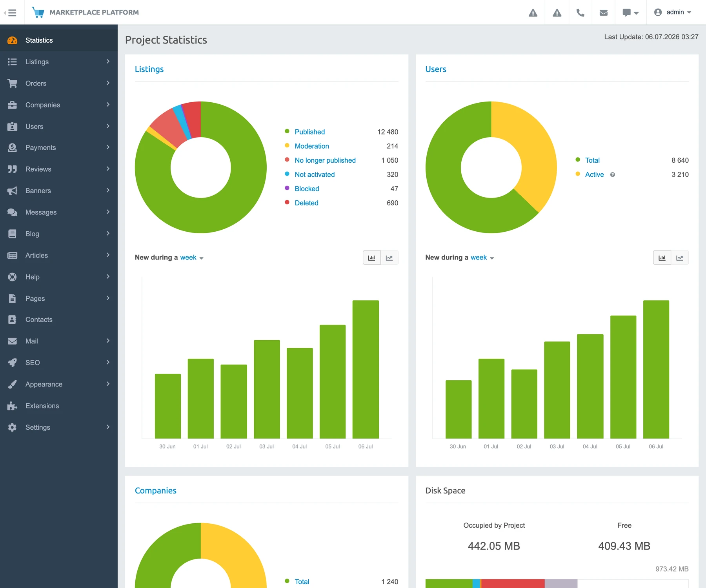The height and width of the screenshot is (588, 706).
Task: Open the No longer published link
Action: (x=325, y=160)
